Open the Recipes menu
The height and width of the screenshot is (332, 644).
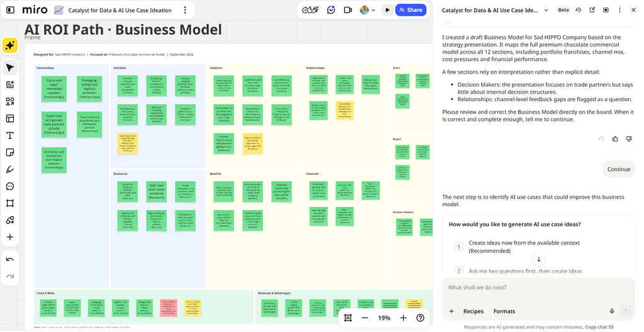point(473,311)
